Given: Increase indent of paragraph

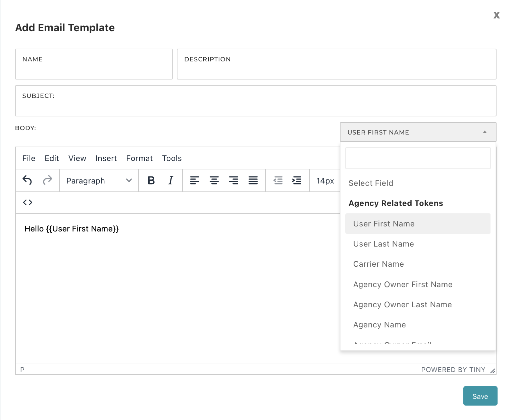Looking at the screenshot, I should coord(297,180).
